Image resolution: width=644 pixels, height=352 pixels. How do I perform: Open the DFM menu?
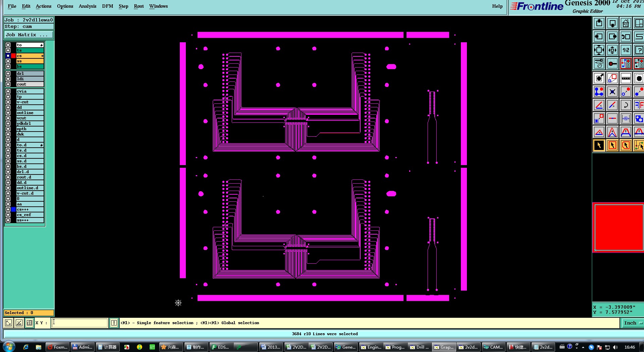(108, 6)
